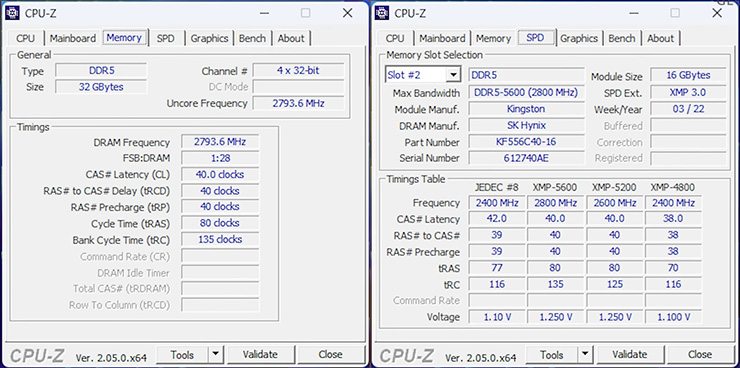Close the left CPU-Z window with X icon

(347, 13)
